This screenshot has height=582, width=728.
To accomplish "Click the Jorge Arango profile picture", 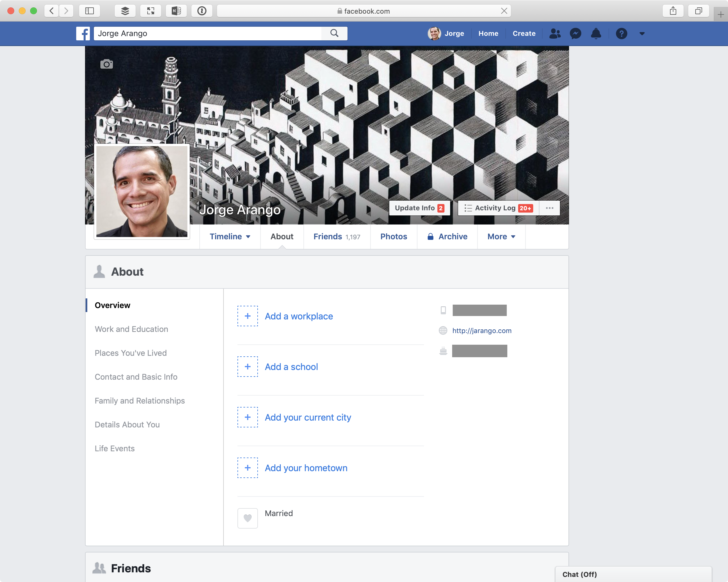I will click(x=142, y=191).
